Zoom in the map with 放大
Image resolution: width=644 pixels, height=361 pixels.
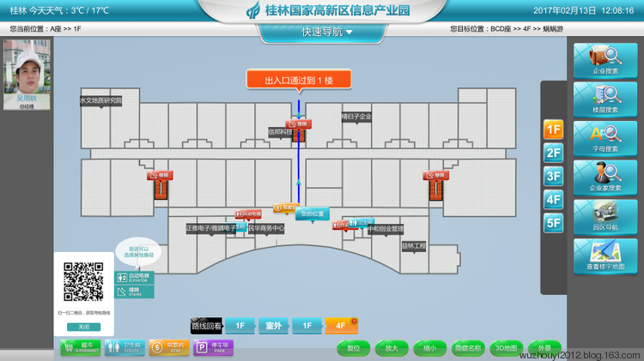pos(391,348)
